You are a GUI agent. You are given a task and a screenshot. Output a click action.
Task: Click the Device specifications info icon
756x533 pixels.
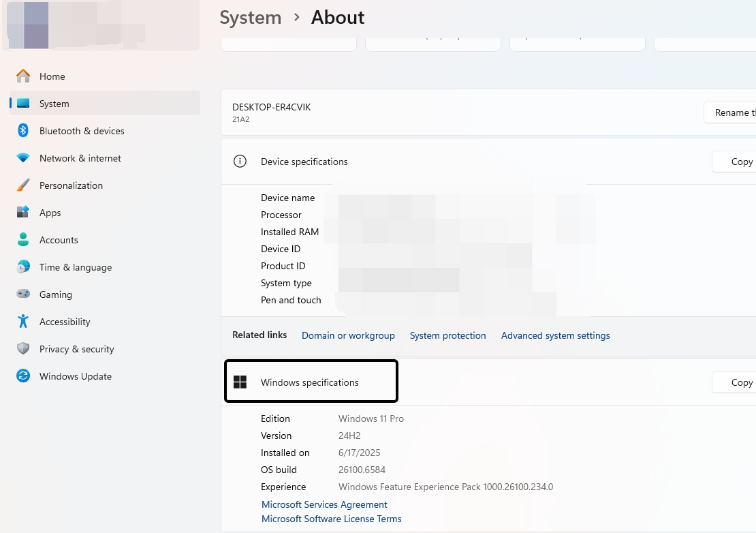pyautogui.click(x=240, y=161)
